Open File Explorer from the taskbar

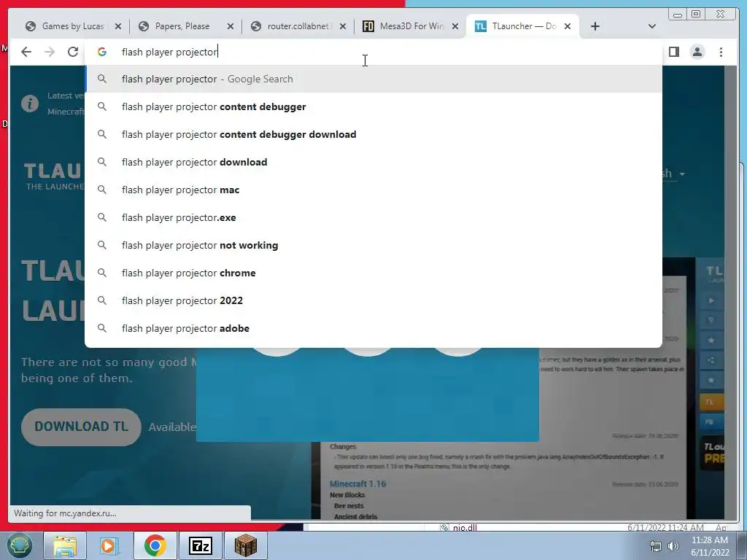tap(65, 545)
